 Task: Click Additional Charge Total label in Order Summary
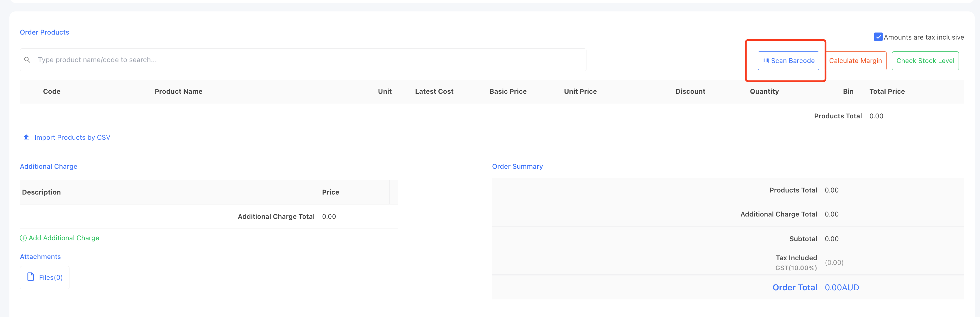(778, 214)
